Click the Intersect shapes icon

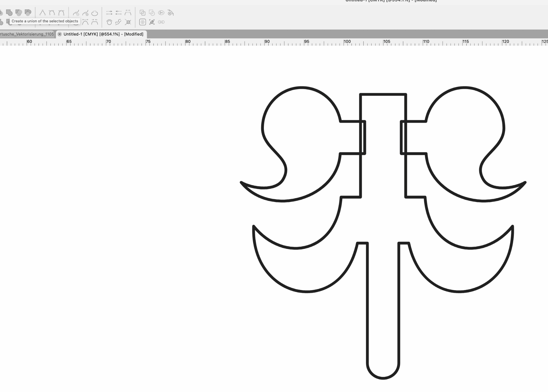[19, 13]
